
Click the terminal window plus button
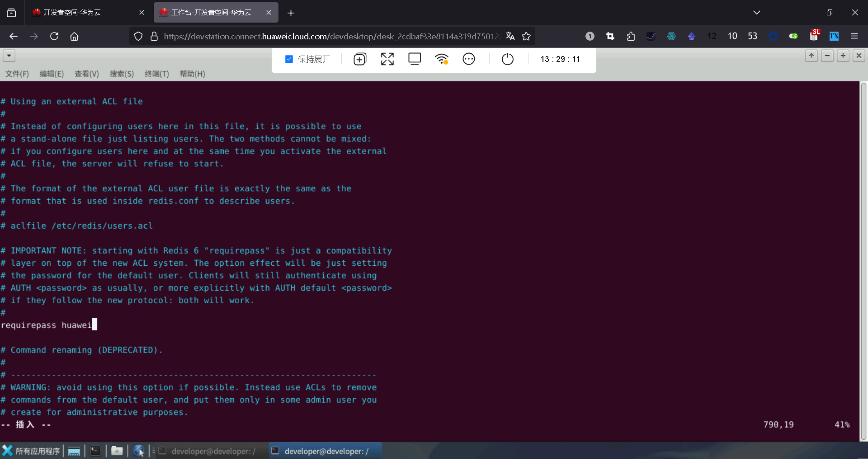coord(843,56)
